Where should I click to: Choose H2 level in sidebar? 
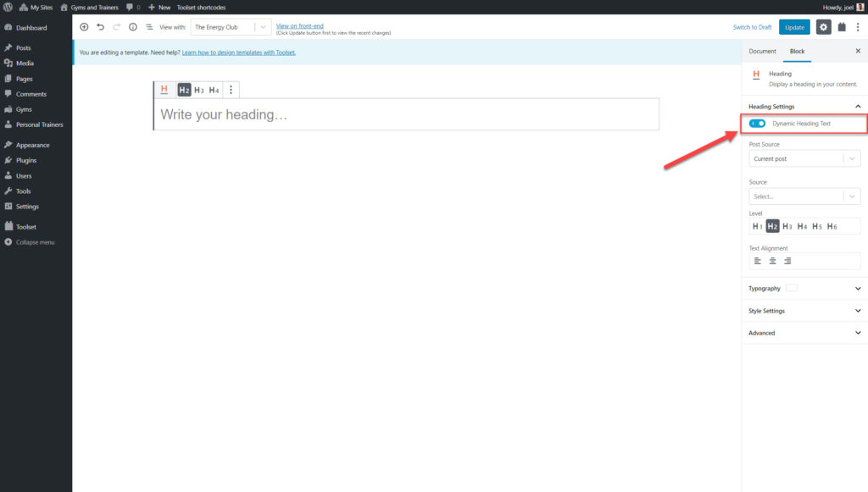[772, 226]
